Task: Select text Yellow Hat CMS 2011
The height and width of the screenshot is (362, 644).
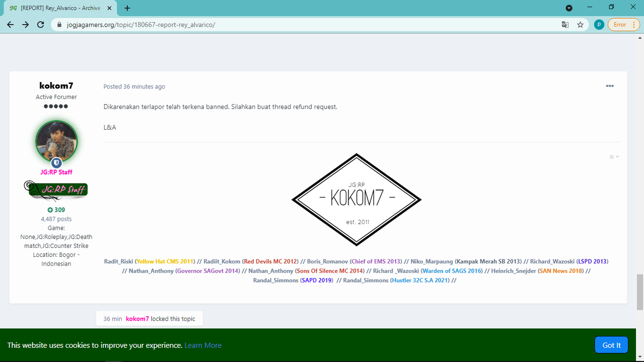Action: coord(165,261)
